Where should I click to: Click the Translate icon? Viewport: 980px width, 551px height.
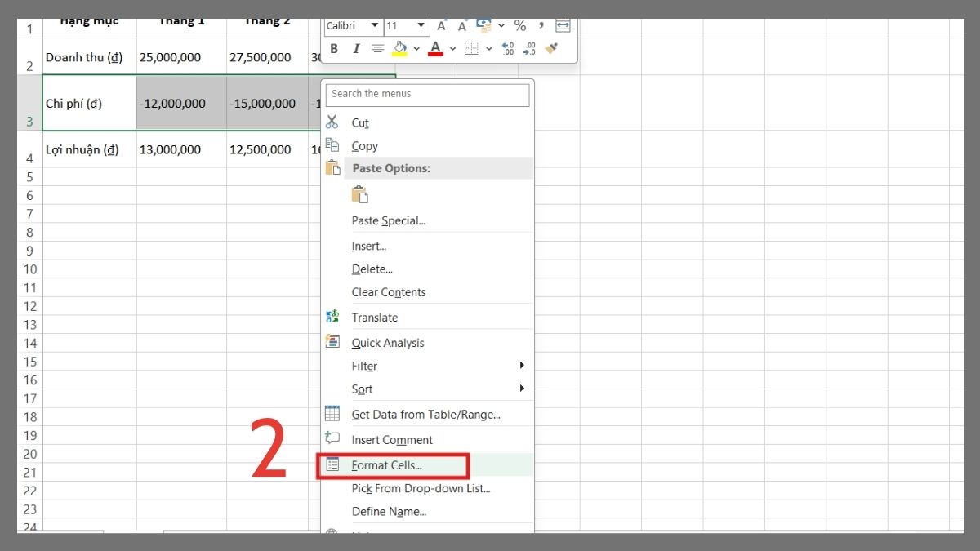[x=332, y=317]
